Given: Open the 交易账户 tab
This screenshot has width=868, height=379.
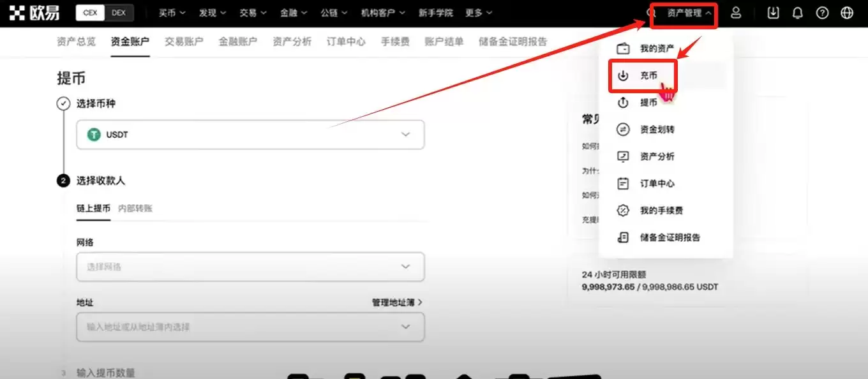Looking at the screenshot, I should pos(184,41).
